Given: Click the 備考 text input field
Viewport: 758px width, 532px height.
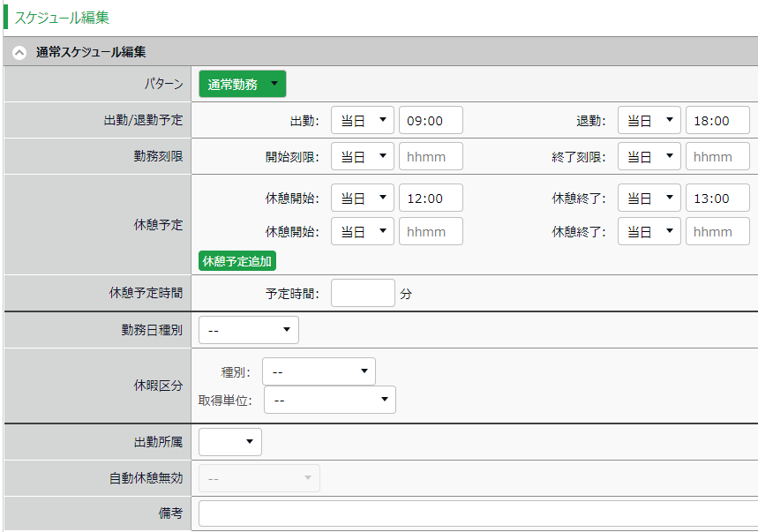Looking at the screenshot, I should 477,513.
